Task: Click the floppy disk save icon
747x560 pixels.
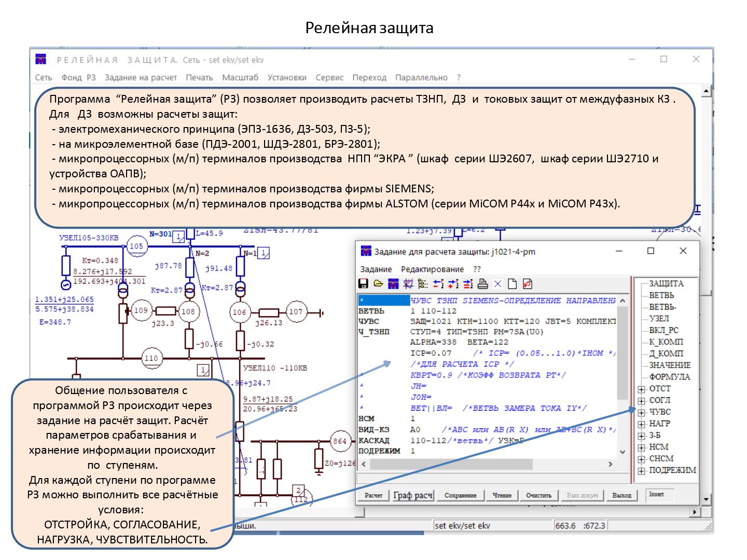Action: coord(363,284)
